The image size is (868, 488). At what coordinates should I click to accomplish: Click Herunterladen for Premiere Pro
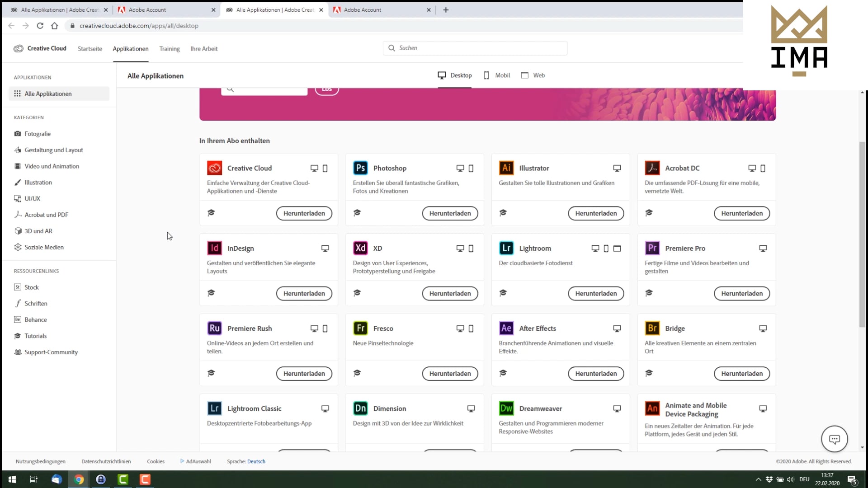(x=742, y=293)
